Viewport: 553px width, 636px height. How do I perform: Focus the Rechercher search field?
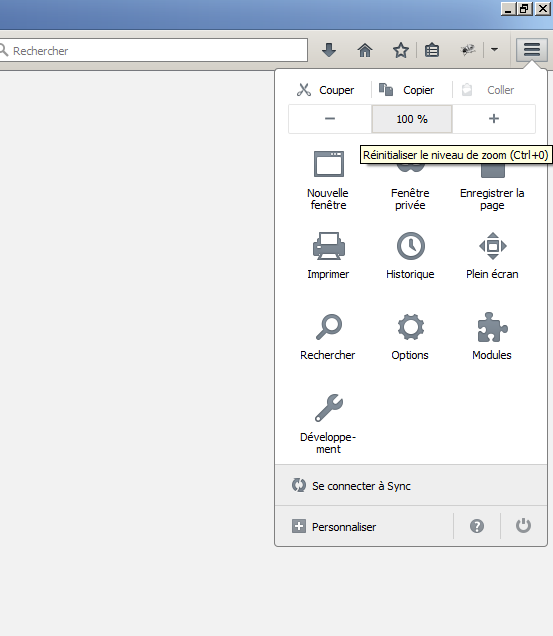(x=153, y=50)
